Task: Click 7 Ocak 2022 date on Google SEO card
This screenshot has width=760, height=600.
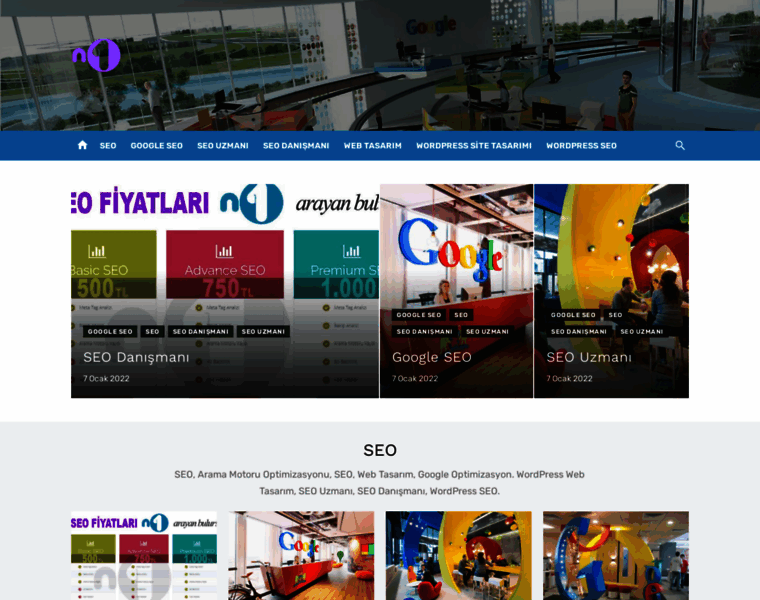Action: click(415, 379)
